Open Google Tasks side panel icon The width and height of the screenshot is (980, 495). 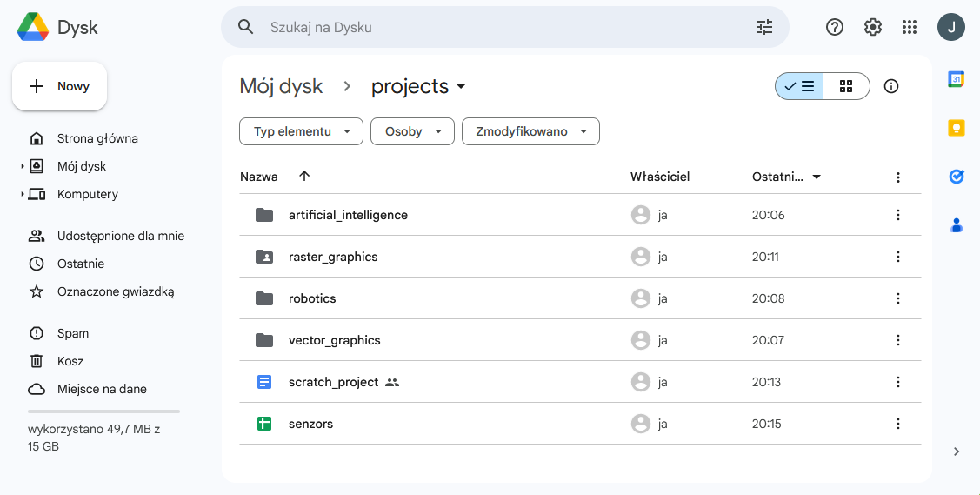coord(956,177)
